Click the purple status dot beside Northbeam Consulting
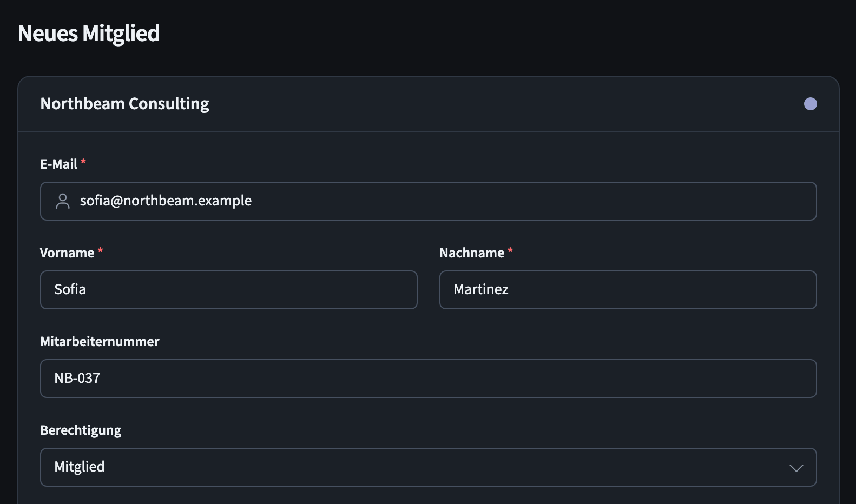The height and width of the screenshot is (504, 856). pos(810,104)
